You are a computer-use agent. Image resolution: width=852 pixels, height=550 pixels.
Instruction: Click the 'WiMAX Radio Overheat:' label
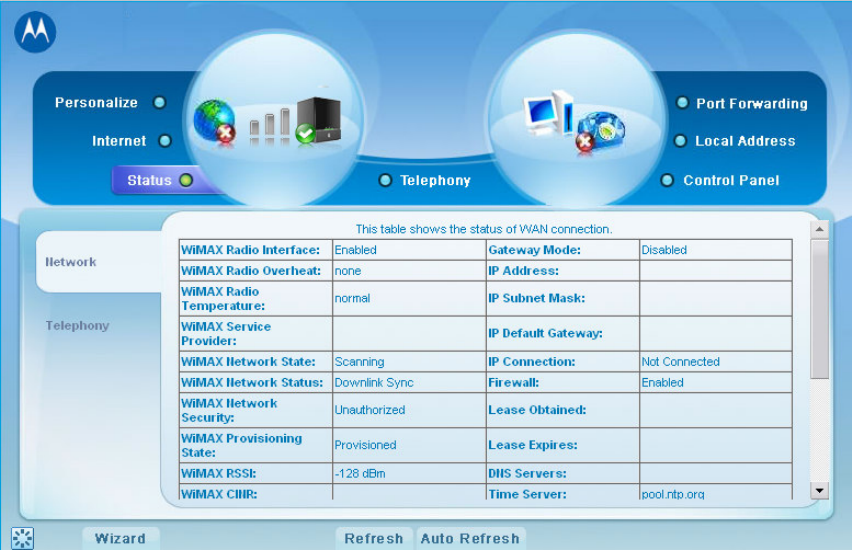point(251,271)
